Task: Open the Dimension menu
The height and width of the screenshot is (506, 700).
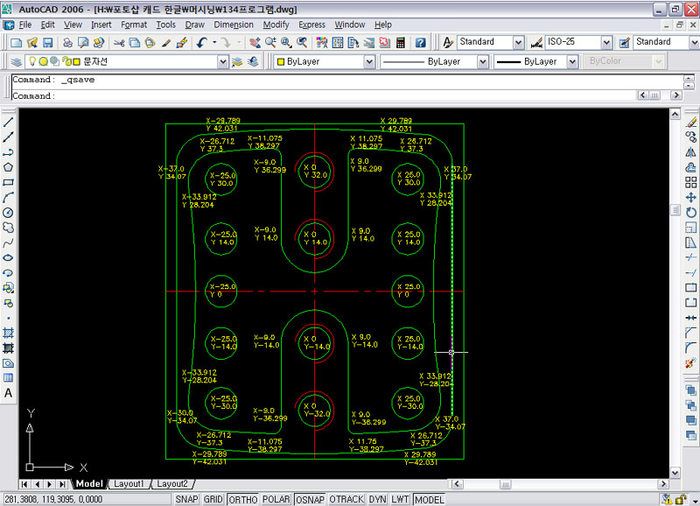Action: tap(233, 25)
